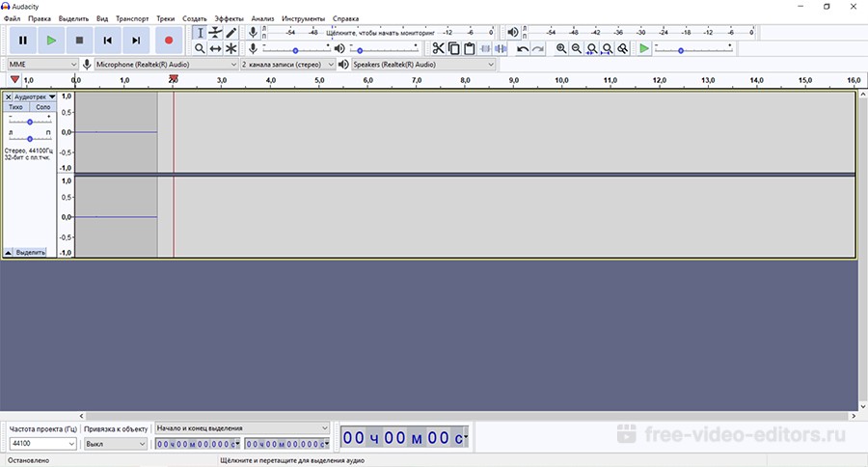868x467 pixels.
Task: Open the Привязка к объекту Выкл dropdown
Action: (116, 444)
